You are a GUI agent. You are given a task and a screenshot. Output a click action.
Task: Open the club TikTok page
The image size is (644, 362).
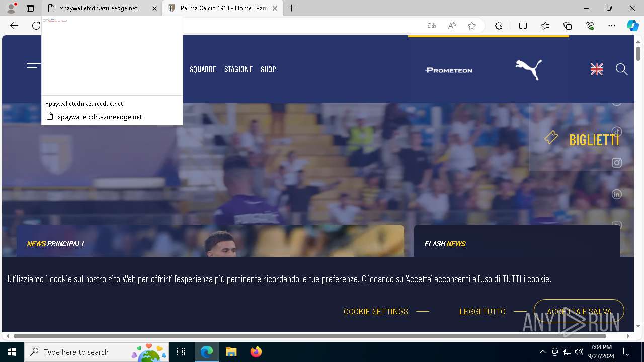pos(617,132)
